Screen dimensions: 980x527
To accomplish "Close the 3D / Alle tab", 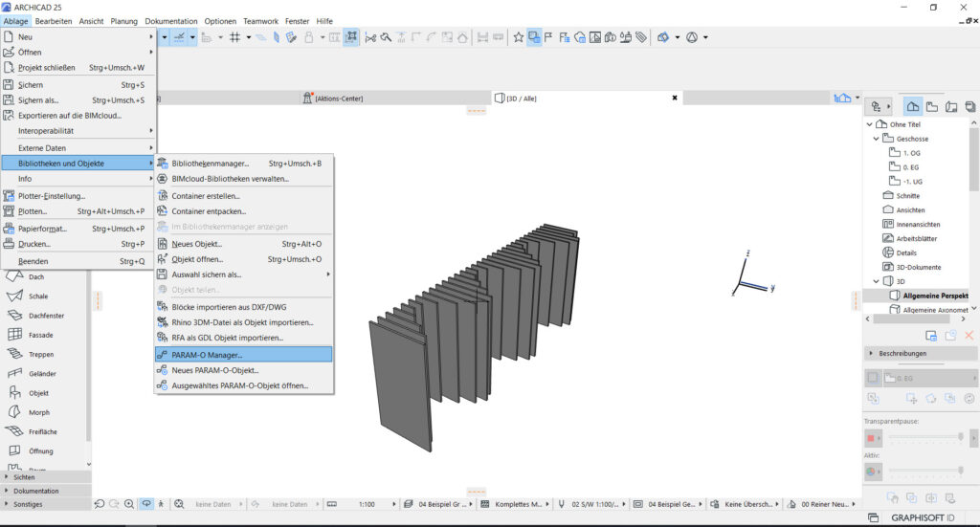I will (x=675, y=98).
